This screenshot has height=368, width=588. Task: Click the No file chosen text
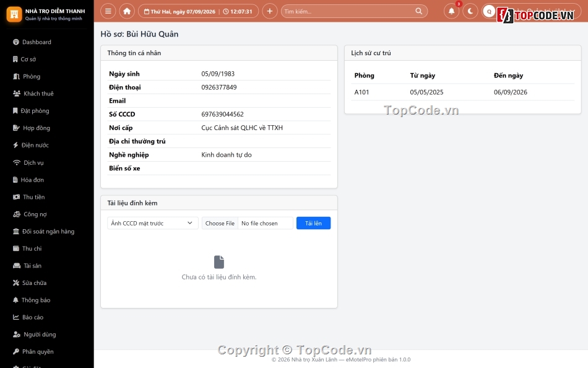[x=259, y=223]
